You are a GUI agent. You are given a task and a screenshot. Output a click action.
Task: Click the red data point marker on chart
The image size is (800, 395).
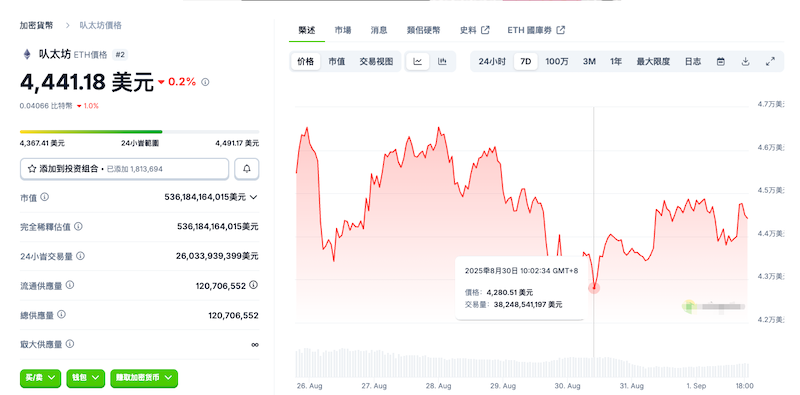[593, 288]
